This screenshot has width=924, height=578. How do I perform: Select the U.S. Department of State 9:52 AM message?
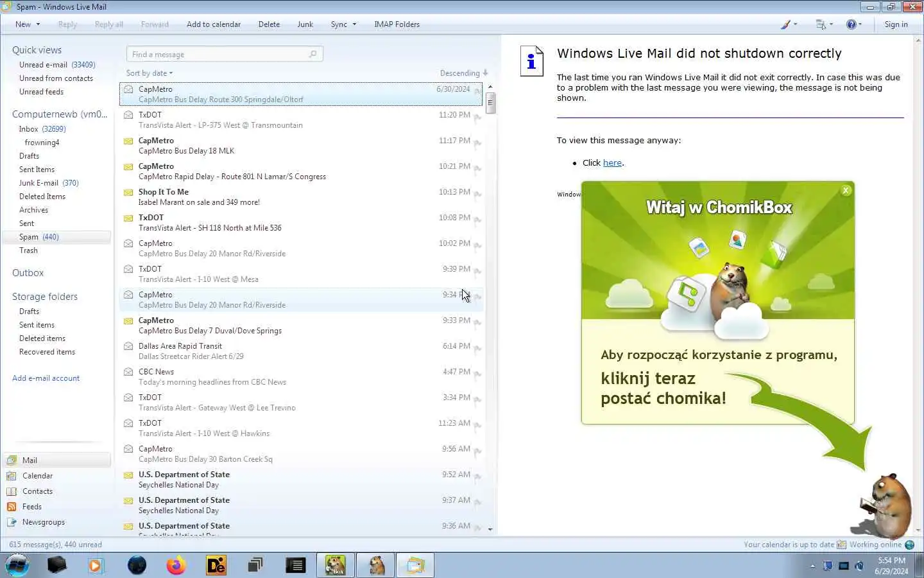point(301,480)
